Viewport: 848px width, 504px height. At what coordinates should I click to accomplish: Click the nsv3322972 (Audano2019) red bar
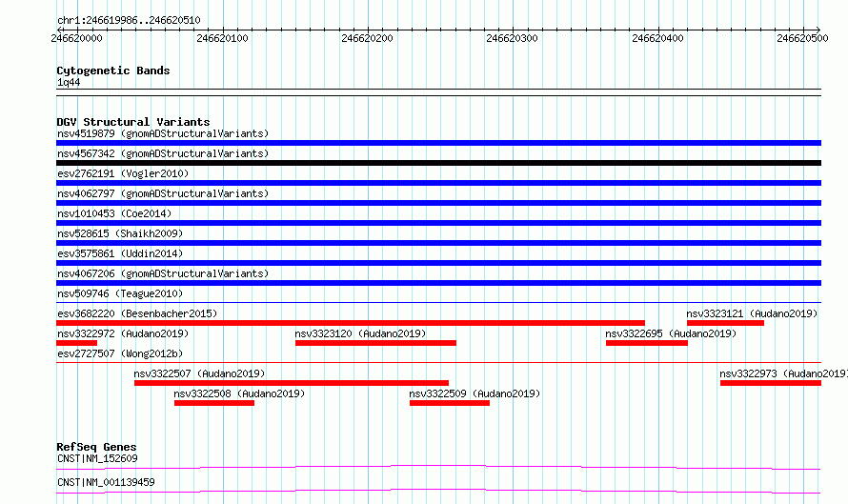(x=77, y=343)
